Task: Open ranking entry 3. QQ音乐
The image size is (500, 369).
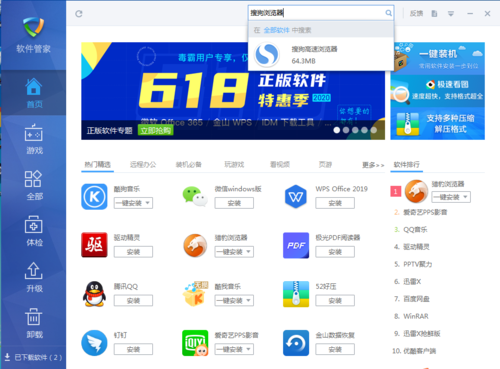Action: coord(411,229)
